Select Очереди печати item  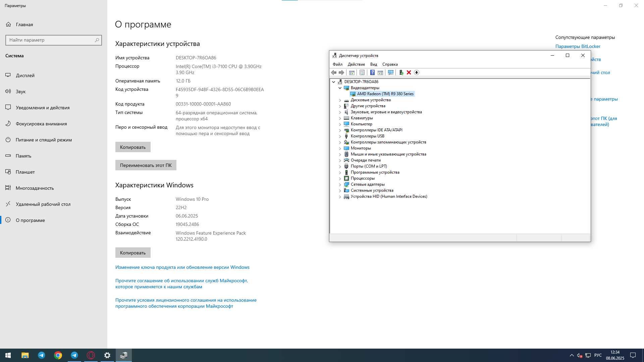(365, 160)
